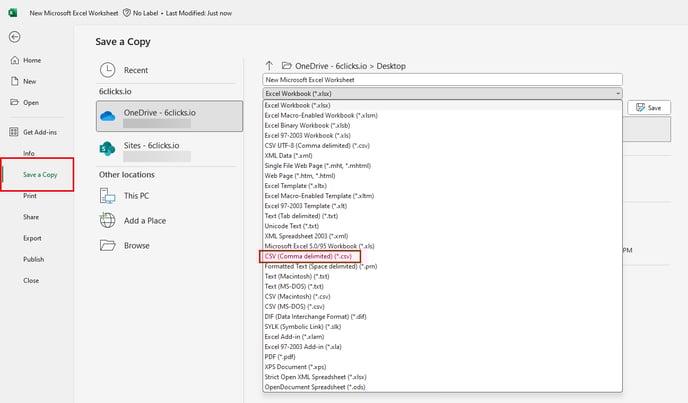The image size is (688, 403).
Task: Choose SYLK (Symbolic Link) (*.slk)
Action: click(x=442, y=327)
